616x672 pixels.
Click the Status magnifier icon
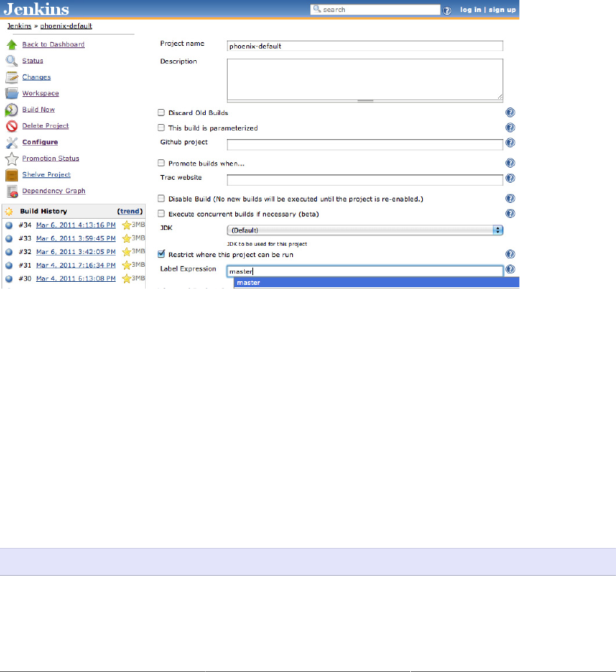[x=11, y=61]
